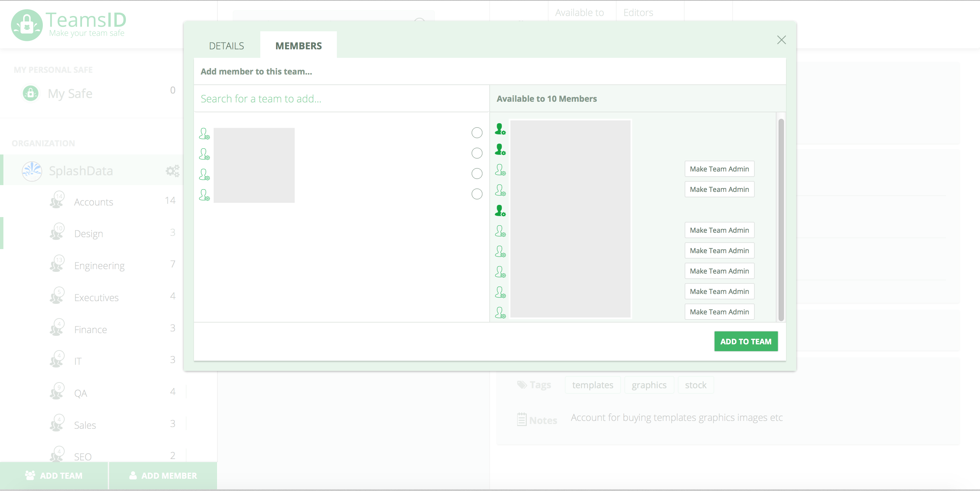Click the members list vertical scrollbar

click(781, 219)
